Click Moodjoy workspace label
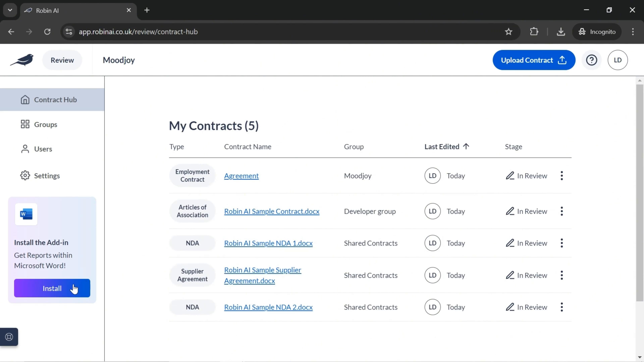The image size is (644, 362). click(x=119, y=60)
